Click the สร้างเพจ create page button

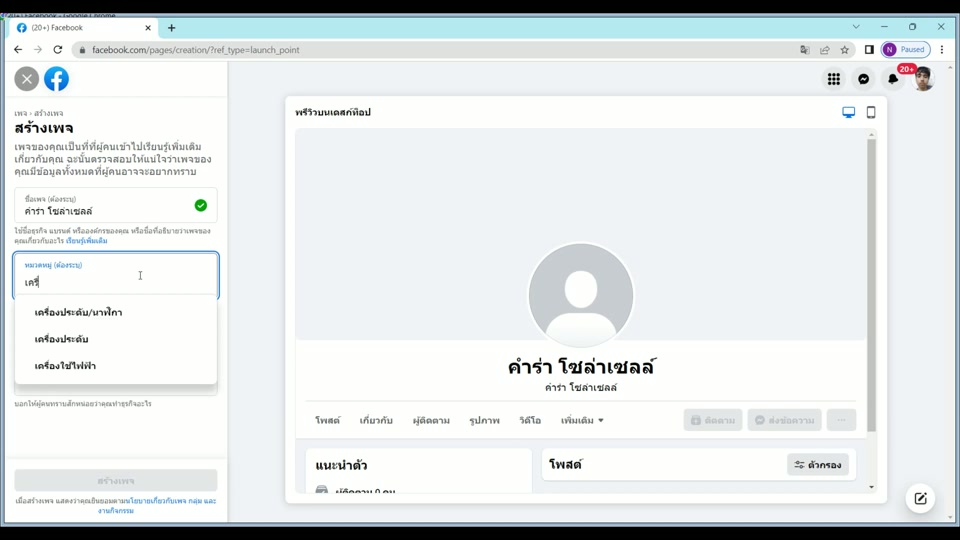coord(116,481)
